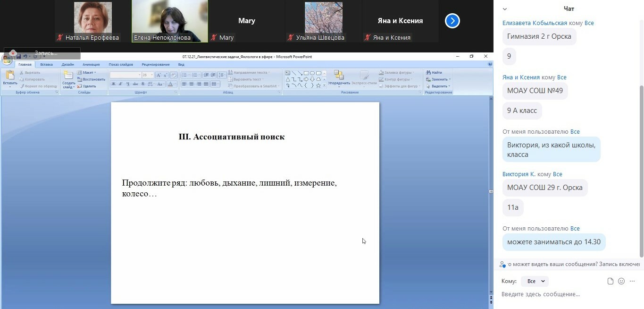
Task: Open the chat recipient 'Все' dropdown
Action: click(x=535, y=281)
